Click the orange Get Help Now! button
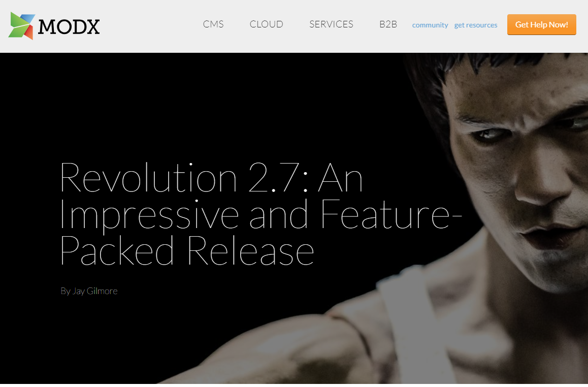This screenshot has height=387, width=588. [x=541, y=25]
